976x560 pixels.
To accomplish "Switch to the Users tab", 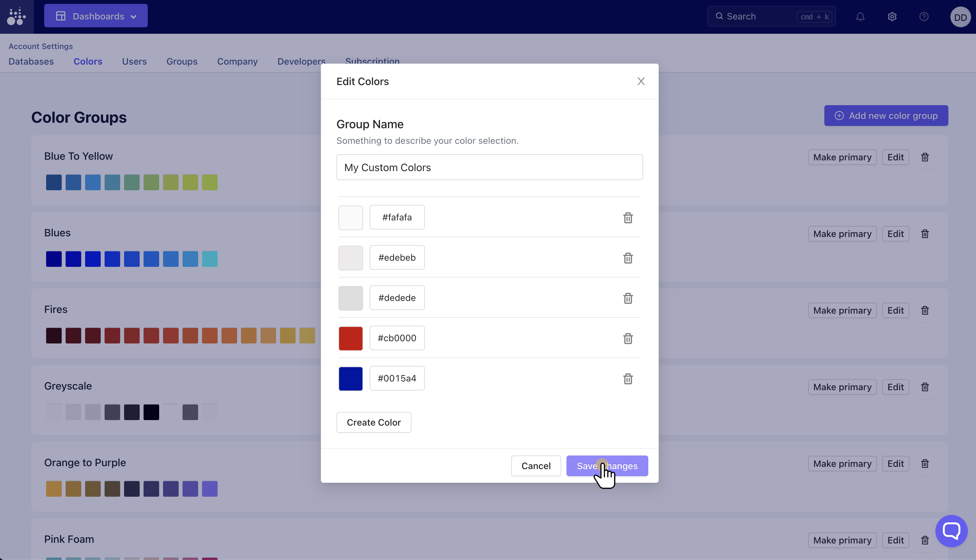I will coord(134,62).
